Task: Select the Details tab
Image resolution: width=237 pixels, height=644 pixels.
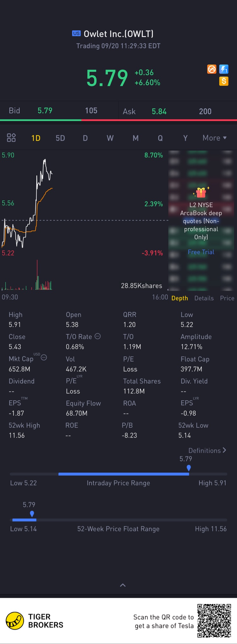Action: click(204, 298)
